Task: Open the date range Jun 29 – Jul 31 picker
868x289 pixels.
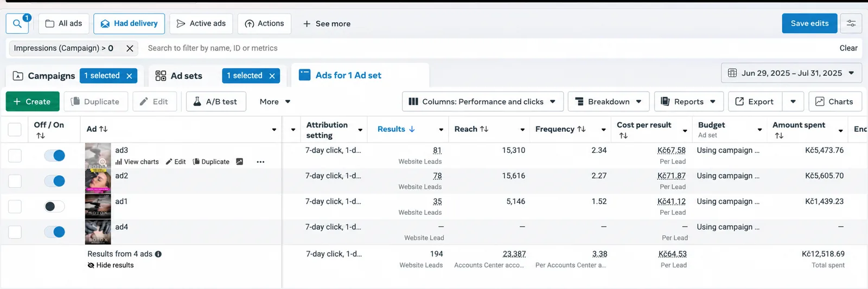Action: point(792,73)
